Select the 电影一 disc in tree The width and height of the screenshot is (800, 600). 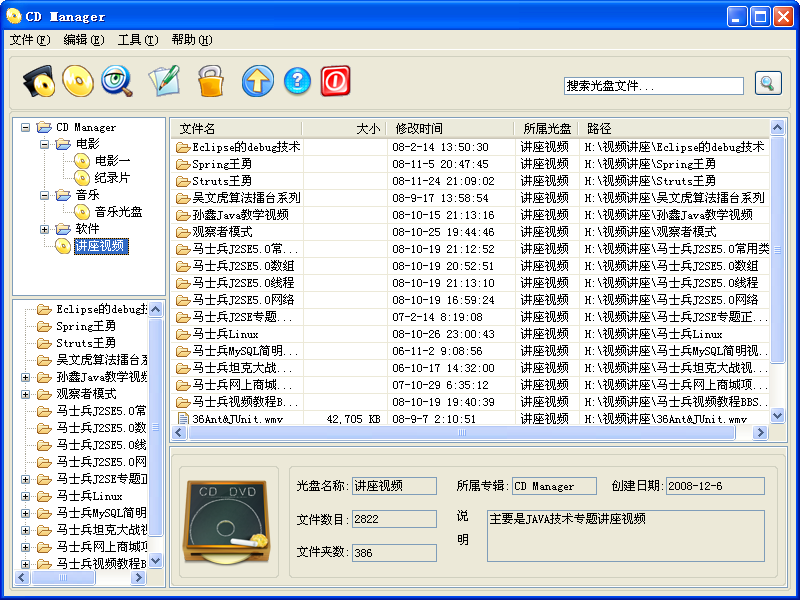[x=112, y=161]
